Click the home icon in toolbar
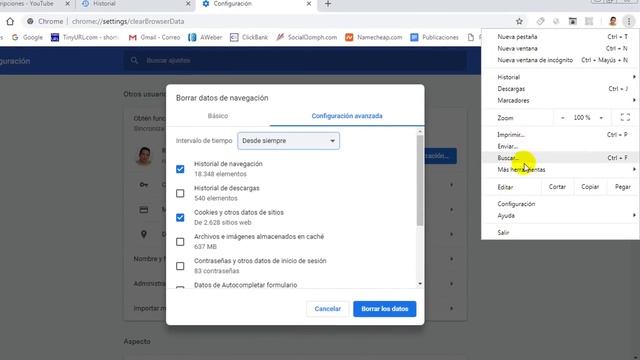 click(x=10, y=21)
